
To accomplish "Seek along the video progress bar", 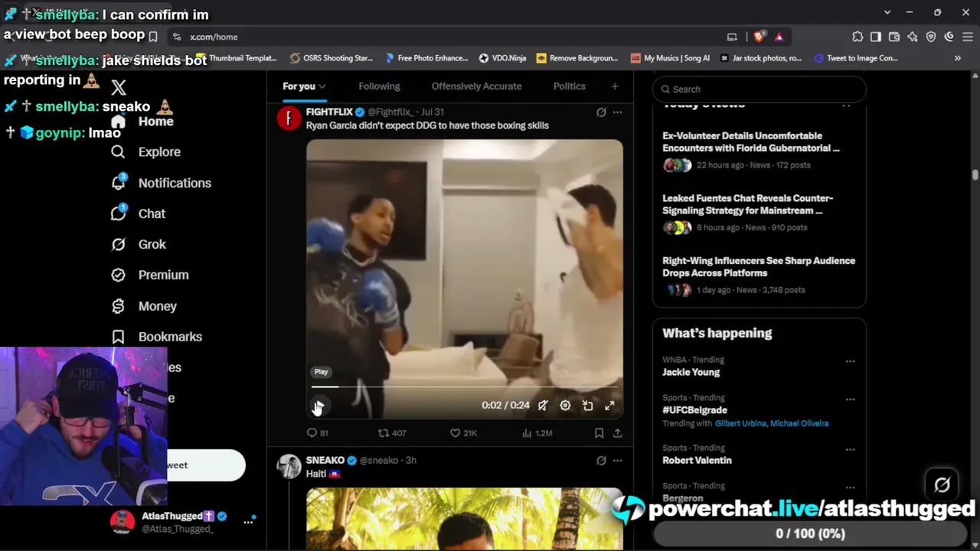I will click(x=465, y=387).
